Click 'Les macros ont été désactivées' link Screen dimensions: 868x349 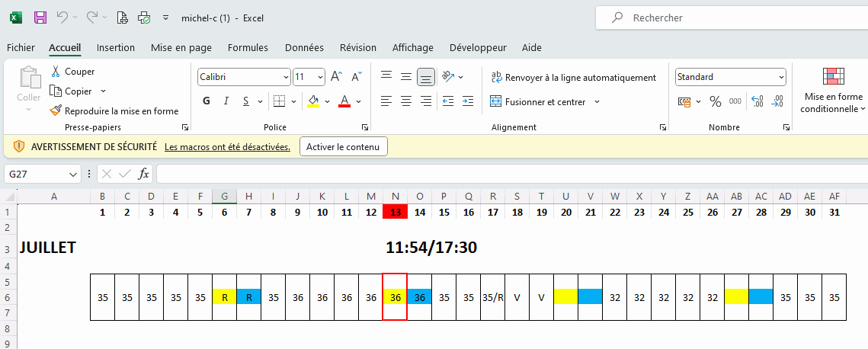coord(228,146)
